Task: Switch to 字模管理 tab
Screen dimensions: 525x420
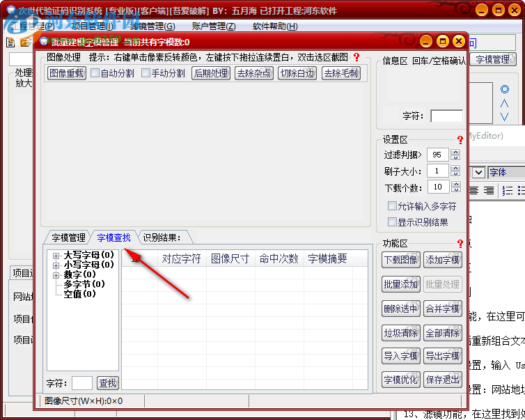Action: click(68, 238)
